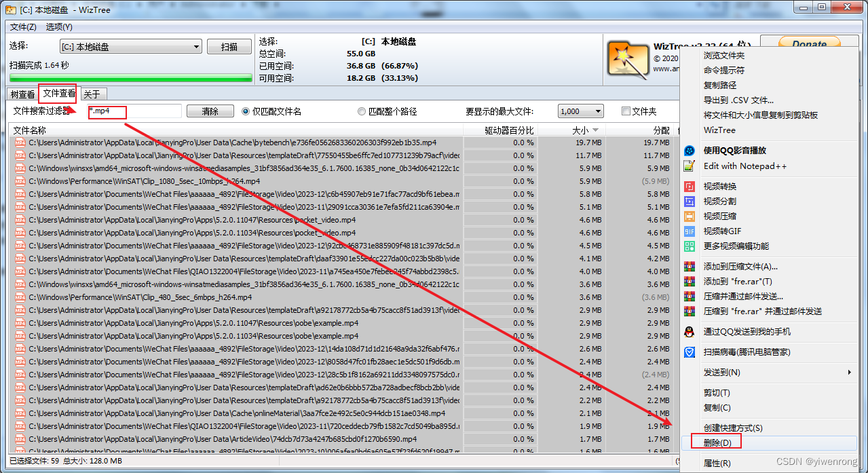Click MP4 icon of 5.2.0.11047 pocket_video.mp4 row
This screenshot has width=868, height=473.
pyautogui.click(x=20, y=220)
